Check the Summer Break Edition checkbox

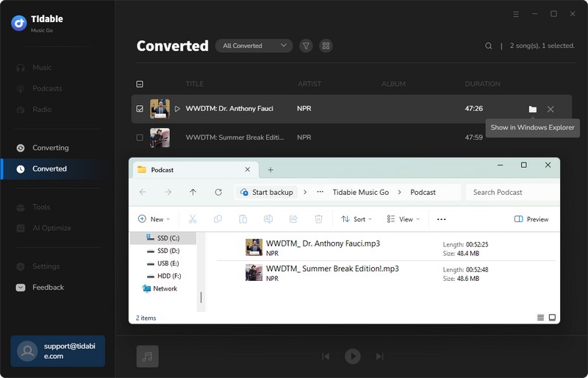140,138
